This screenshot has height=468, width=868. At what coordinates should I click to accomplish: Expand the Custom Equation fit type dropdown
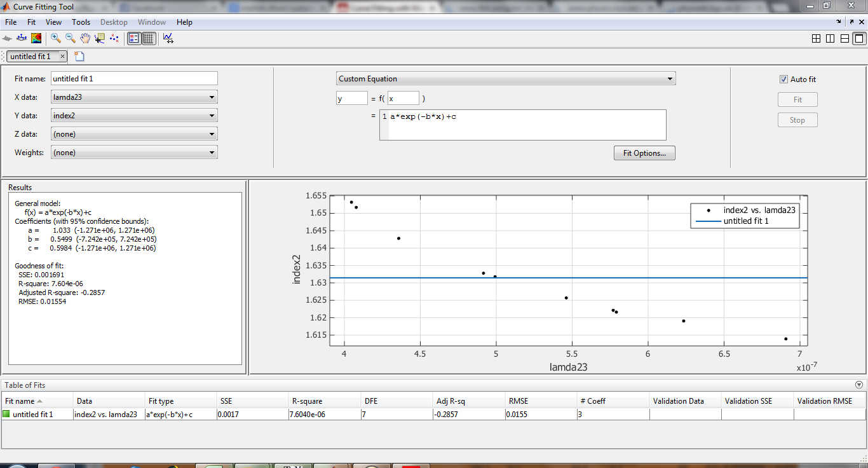click(505, 79)
